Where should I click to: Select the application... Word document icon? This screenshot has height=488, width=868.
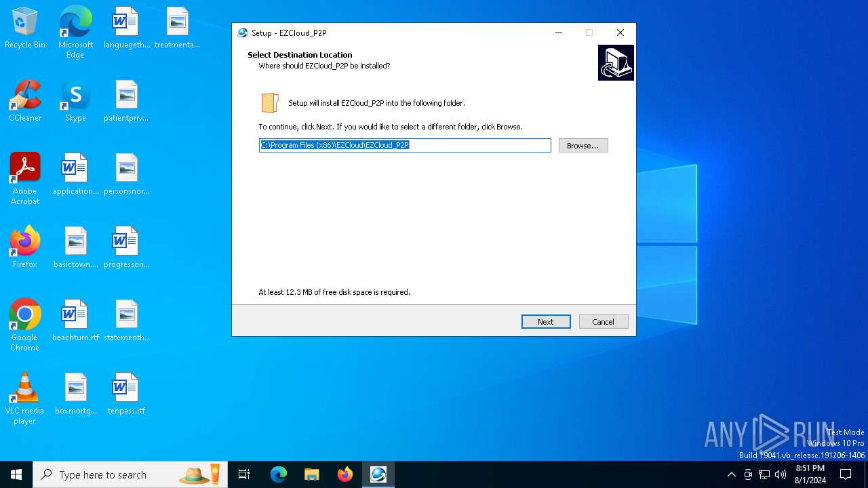pos(75,175)
